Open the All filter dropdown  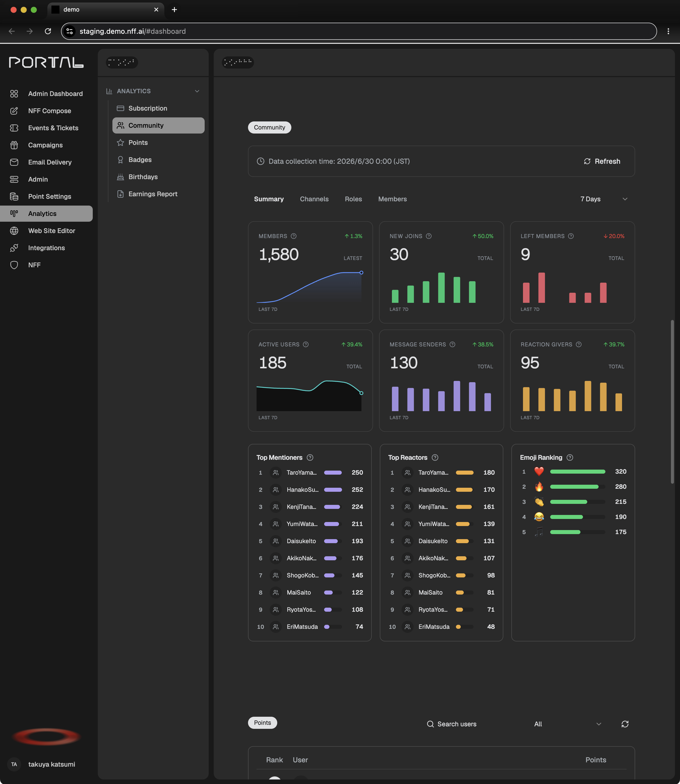567,724
